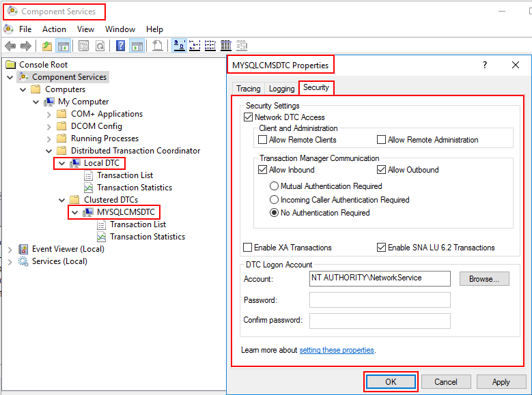Image resolution: width=532 pixels, height=395 pixels.
Task: Click the Component Services title bar icon
Action: [x=12, y=11]
